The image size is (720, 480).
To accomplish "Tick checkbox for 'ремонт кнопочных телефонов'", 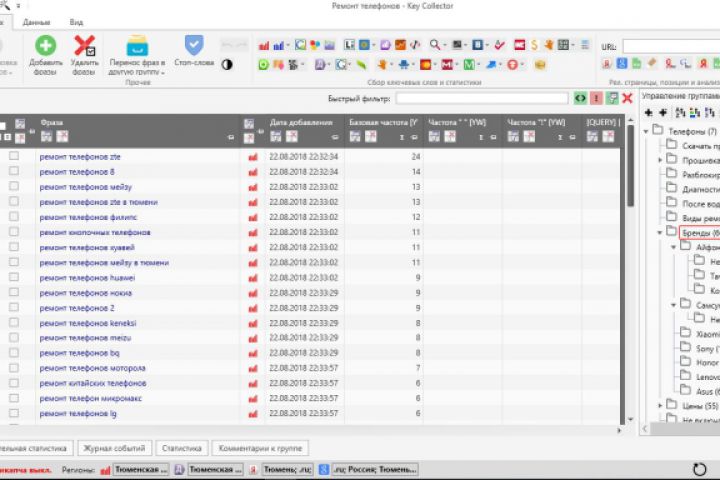I will [14, 232].
